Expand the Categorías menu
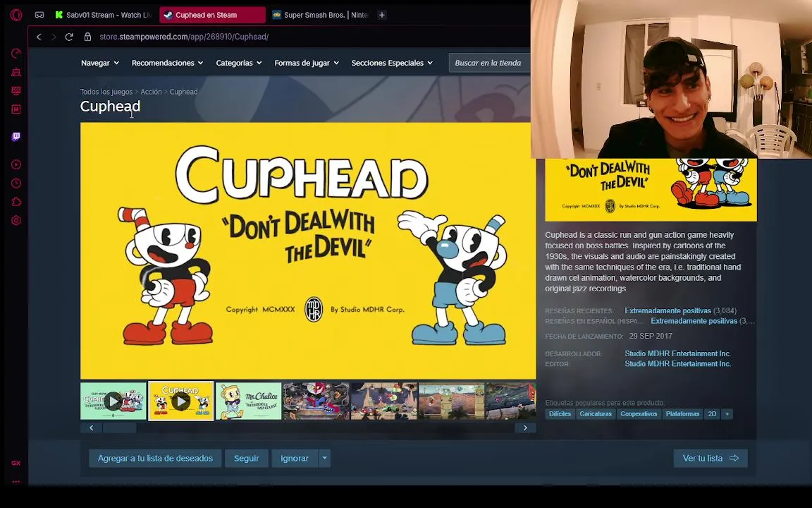This screenshot has height=508, width=812. [x=239, y=63]
